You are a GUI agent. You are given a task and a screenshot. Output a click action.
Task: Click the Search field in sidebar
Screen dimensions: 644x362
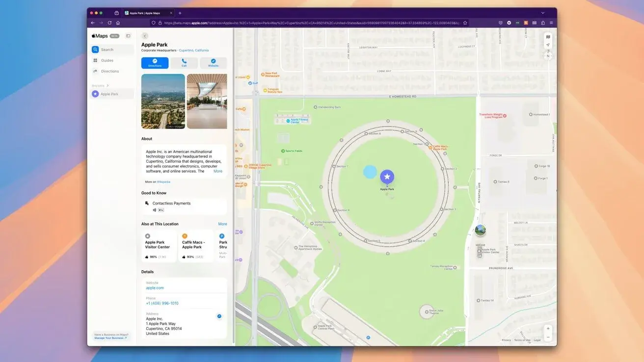[x=112, y=50]
